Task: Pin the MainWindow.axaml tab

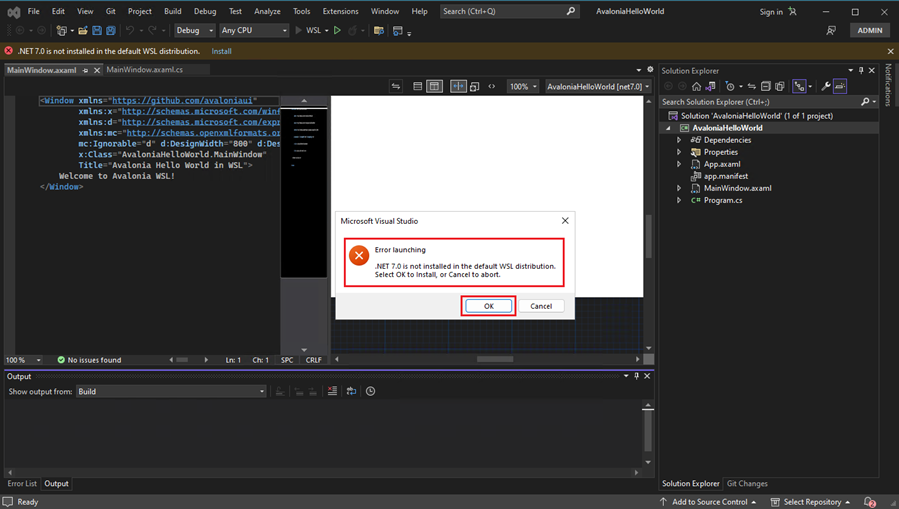Action: click(x=85, y=70)
